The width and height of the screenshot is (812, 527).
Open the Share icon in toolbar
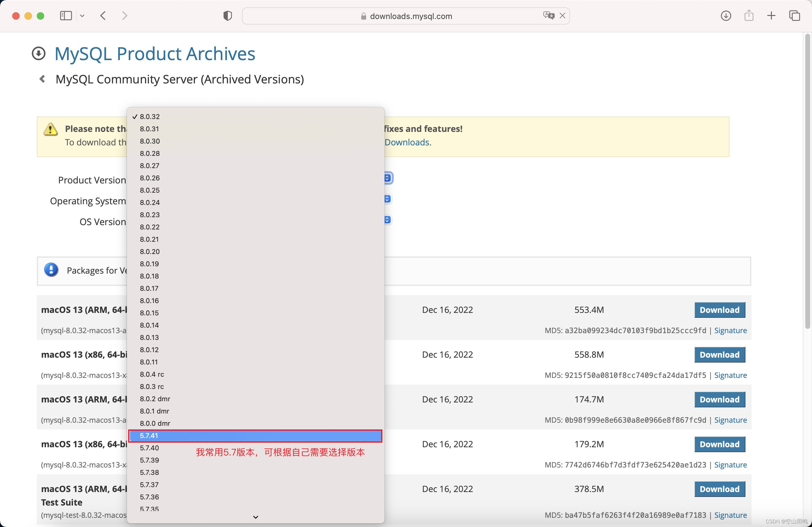(749, 15)
